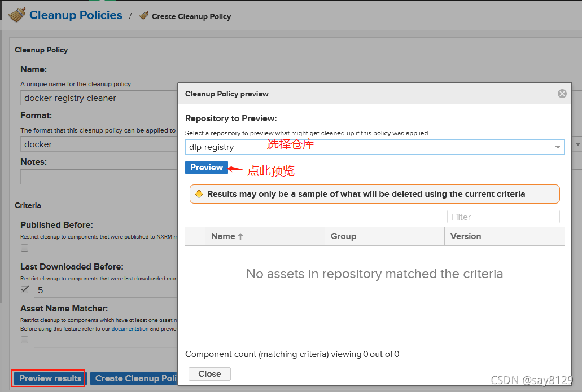Uncheck the Last Downloaded Before checkbox

24,289
